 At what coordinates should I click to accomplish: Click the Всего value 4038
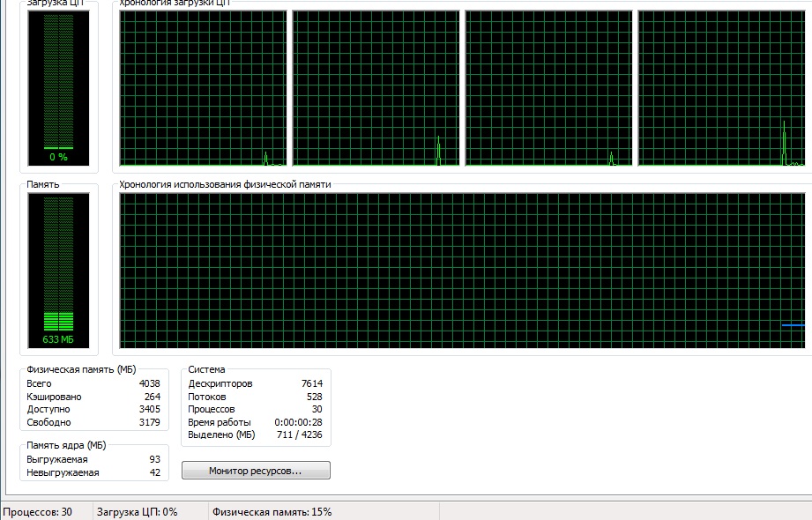[x=149, y=383]
